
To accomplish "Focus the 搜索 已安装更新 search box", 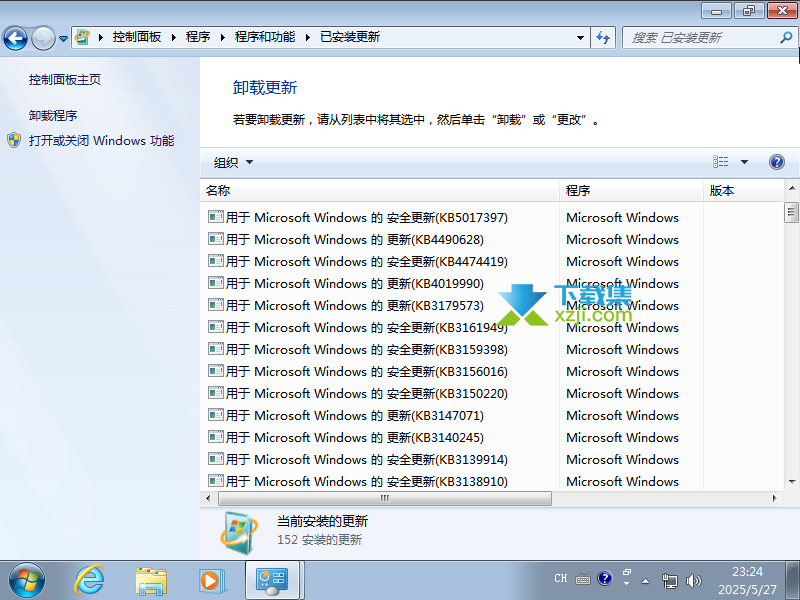I will pyautogui.click(x=703, y=38).
